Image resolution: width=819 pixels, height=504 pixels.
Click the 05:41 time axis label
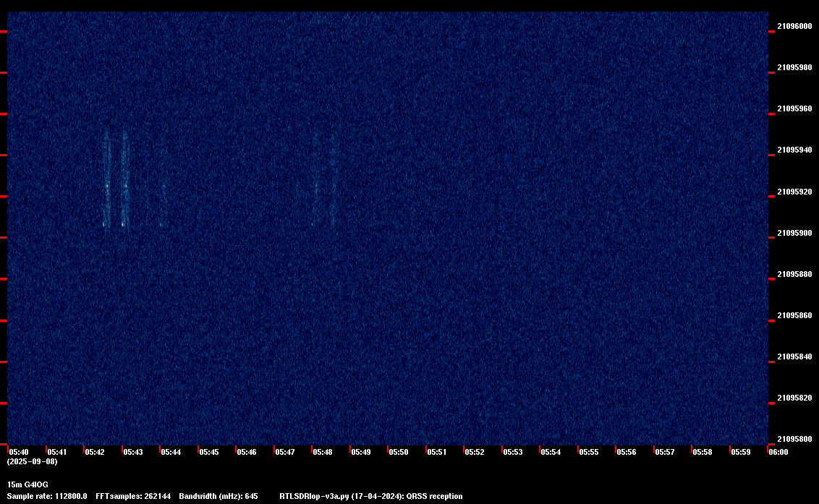57,452
